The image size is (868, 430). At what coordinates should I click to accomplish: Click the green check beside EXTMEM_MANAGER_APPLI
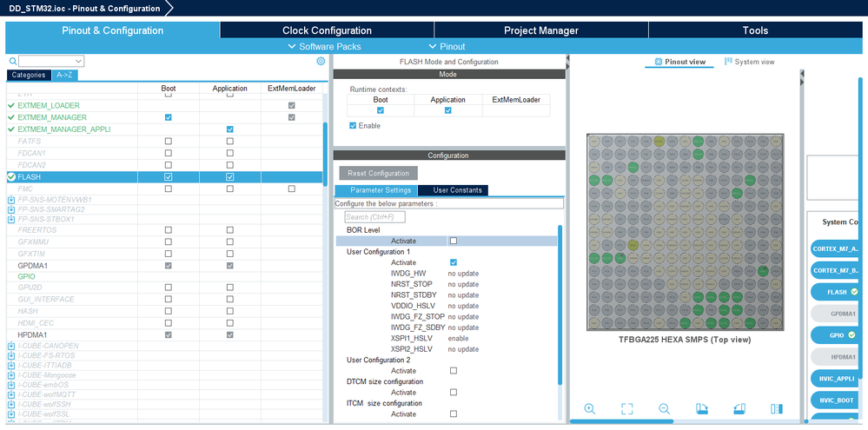click(11, 129)
